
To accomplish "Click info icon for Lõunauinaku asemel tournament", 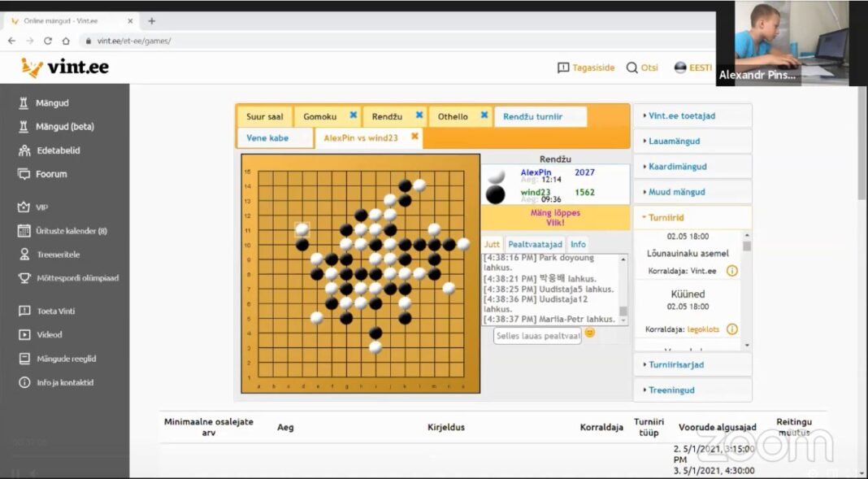I will click(731, 271).
